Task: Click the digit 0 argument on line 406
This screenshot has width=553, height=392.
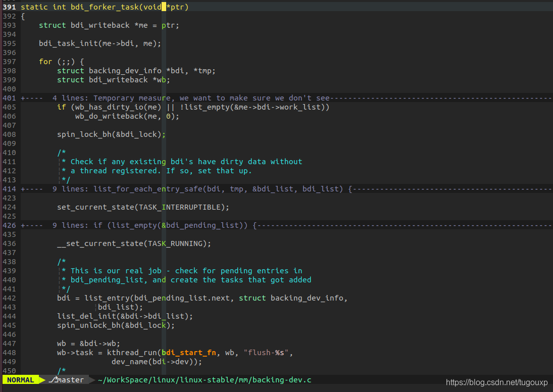Action: 168,116
